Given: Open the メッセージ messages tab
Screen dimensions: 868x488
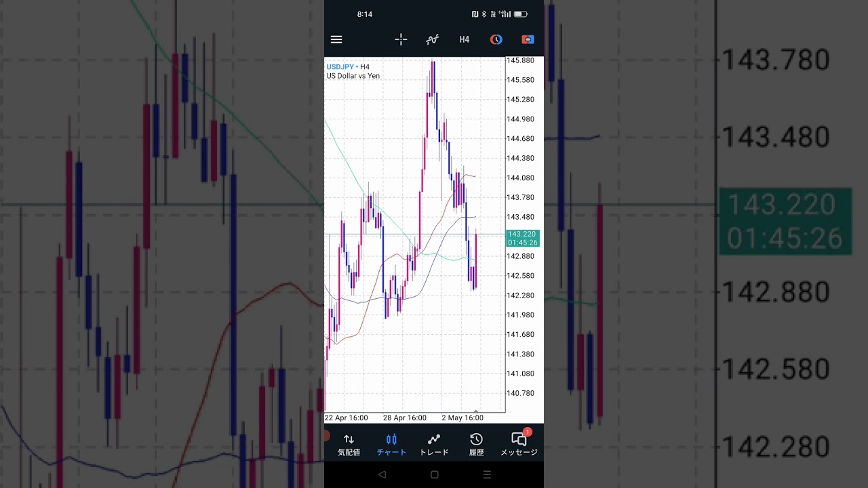Looking at the screenshot, I should pos(519,445).
